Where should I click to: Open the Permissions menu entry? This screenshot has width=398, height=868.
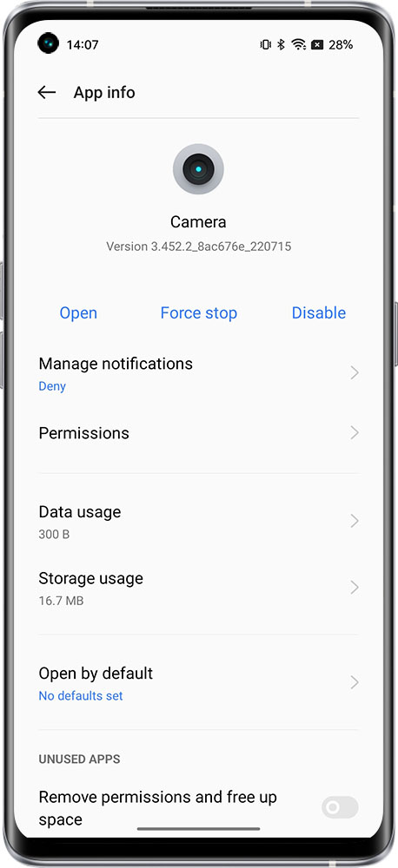pyautogui.click(x=198, y=433)
